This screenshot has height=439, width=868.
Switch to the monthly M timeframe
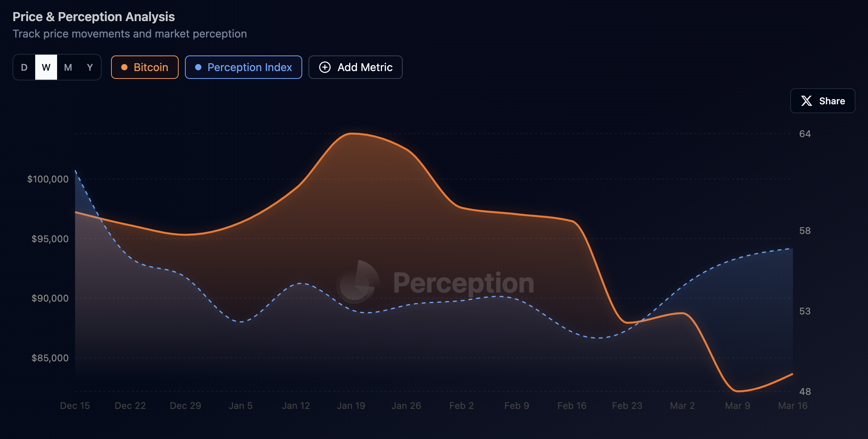click(x=68, y=67)
